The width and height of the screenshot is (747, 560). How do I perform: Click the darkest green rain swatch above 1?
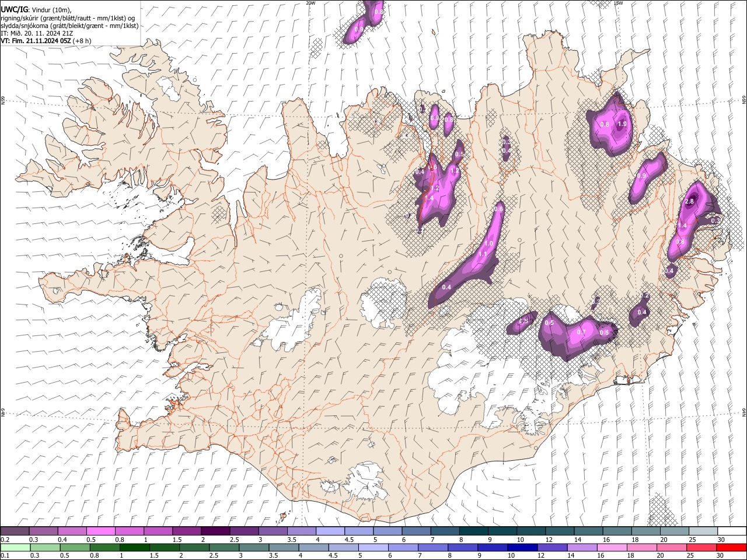(x=135, y=547)
